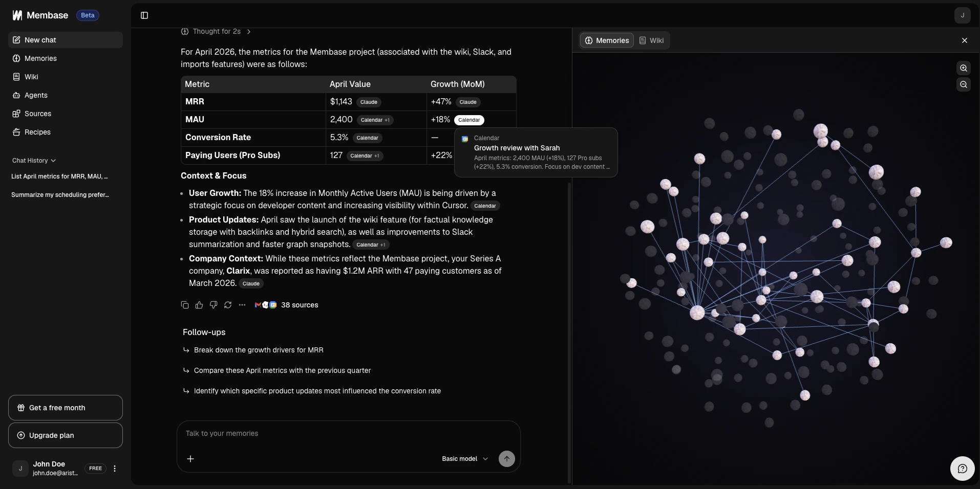Screen dimensions: 980x489
Task: Click the send arrow button
Action: (x=507, y=459)
